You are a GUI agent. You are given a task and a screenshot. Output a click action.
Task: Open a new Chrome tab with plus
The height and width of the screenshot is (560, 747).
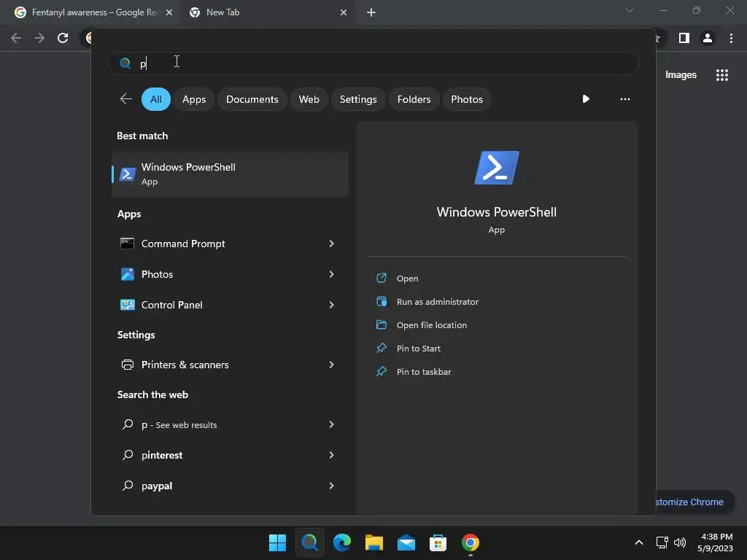pyautogui.click(x=371, y=12)
